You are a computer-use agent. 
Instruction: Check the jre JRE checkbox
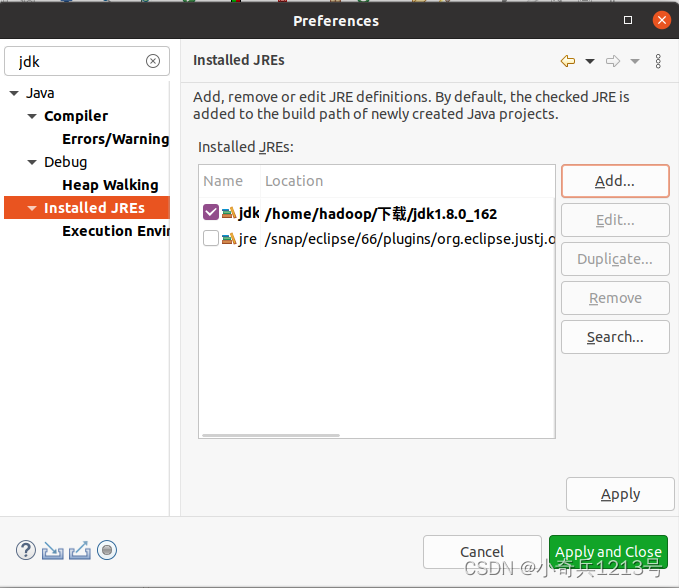210,238
